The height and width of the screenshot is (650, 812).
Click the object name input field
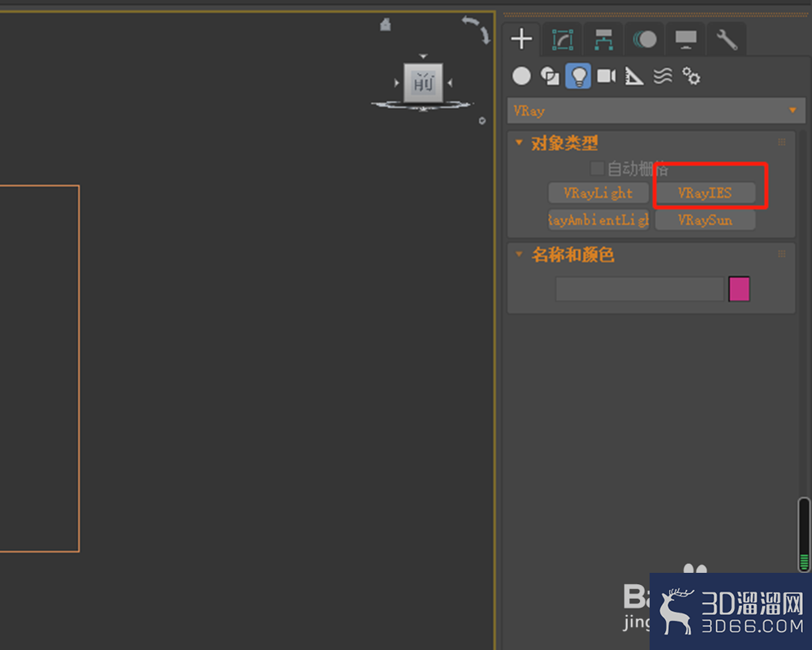[x=640, y=288]
